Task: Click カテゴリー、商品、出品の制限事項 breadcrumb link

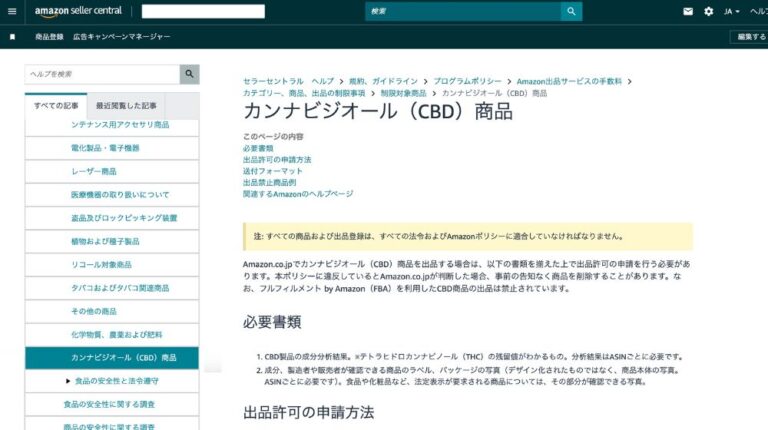Action: click(304, 93)
